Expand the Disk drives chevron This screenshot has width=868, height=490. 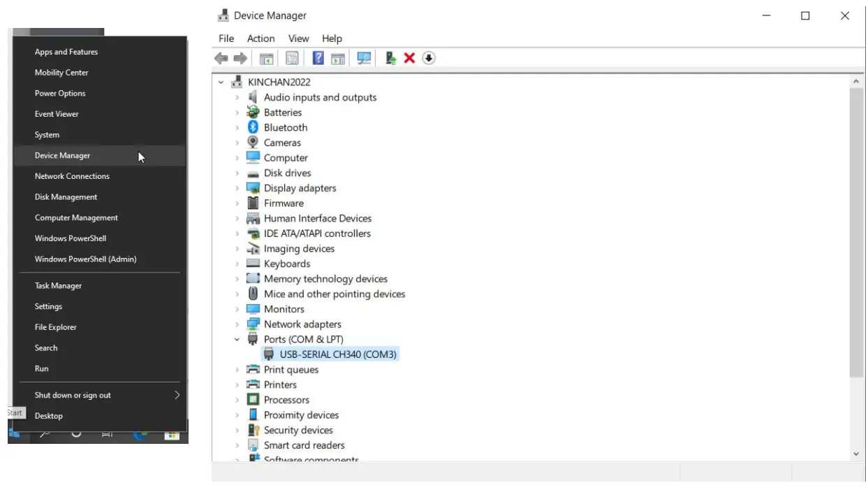(237, 173)
